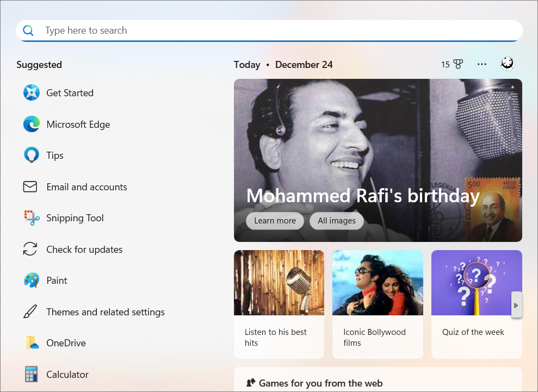
Task: Open the user profile avatar
Action: (508, 64)
